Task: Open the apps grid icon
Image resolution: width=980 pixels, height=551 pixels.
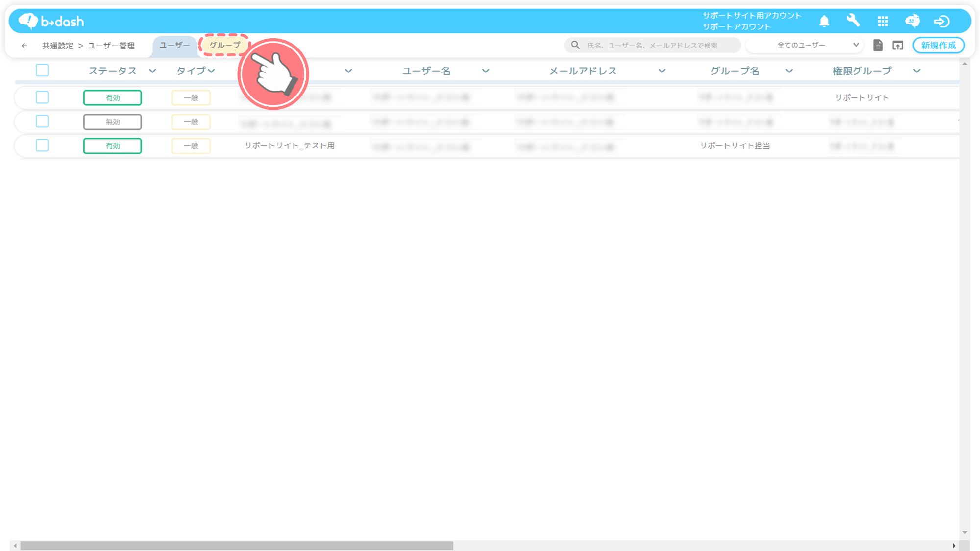Action: (883, 21)
